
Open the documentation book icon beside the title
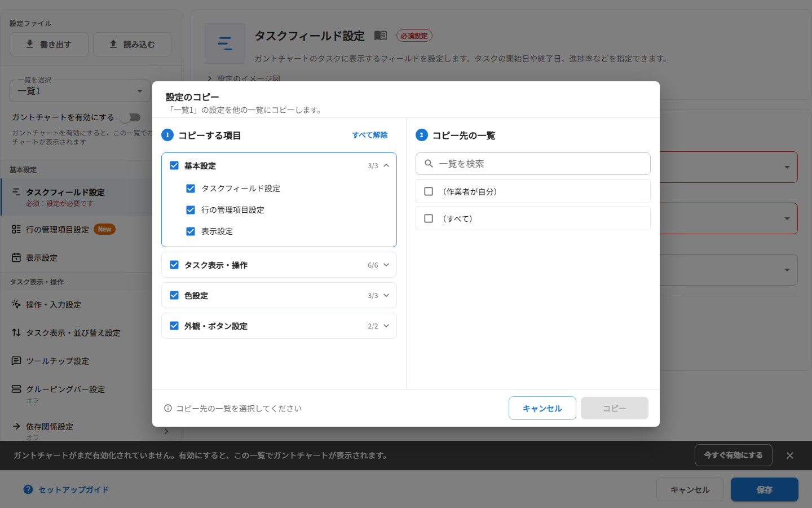(381, 36)
